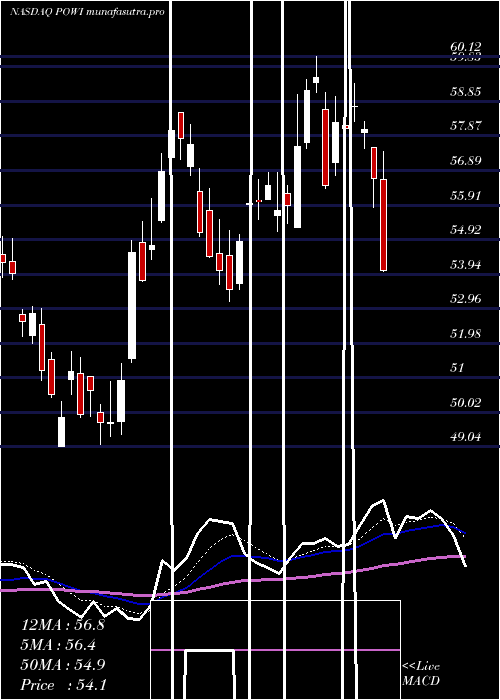Click the 51 price level label
Image resolution: width=500 pixels, height=700 pixels.
click(x=458, y=368)
